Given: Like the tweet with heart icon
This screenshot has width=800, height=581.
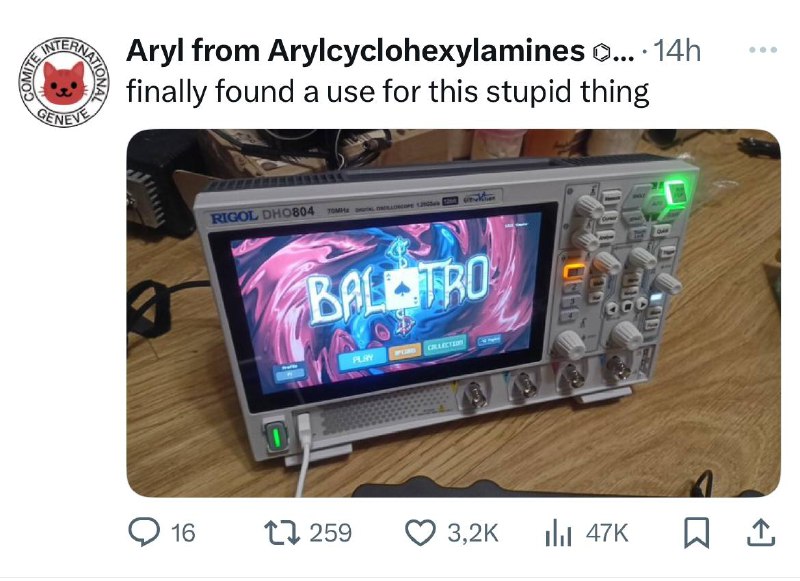Looking at the screenshot, I should (x=420, y=532).
